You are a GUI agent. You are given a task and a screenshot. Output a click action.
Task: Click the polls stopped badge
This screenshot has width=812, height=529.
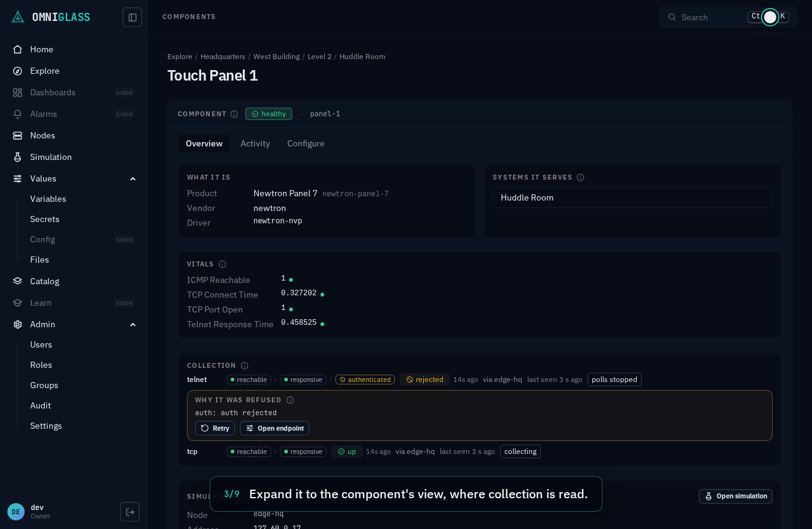pyautogui.click(x=615, y=380)
